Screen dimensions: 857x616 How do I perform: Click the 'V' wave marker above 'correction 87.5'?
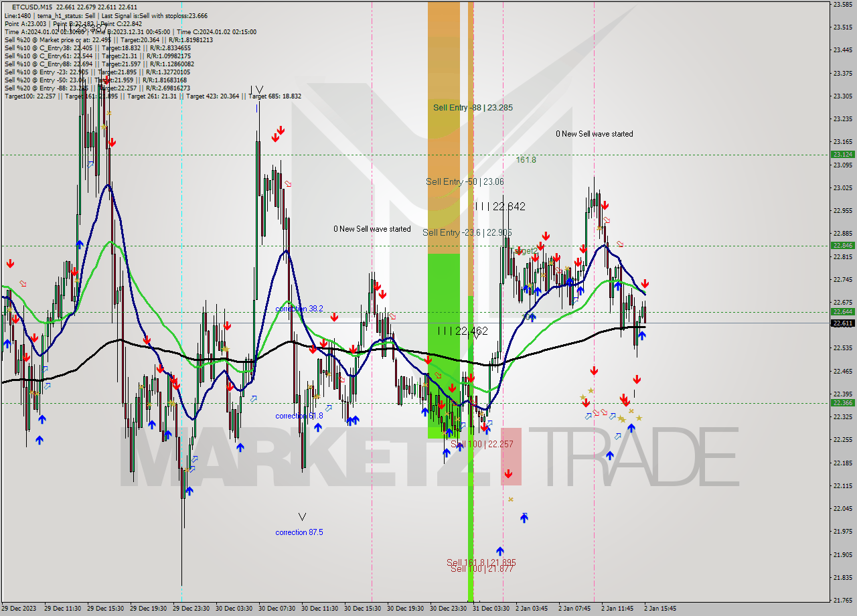coord(302,517)
